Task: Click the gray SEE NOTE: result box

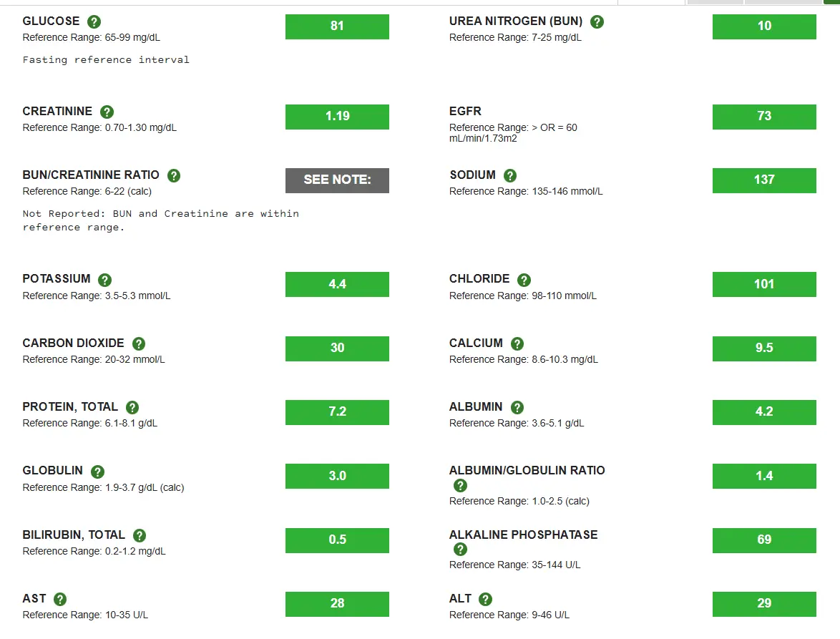Action: click(x=337, y=180)
